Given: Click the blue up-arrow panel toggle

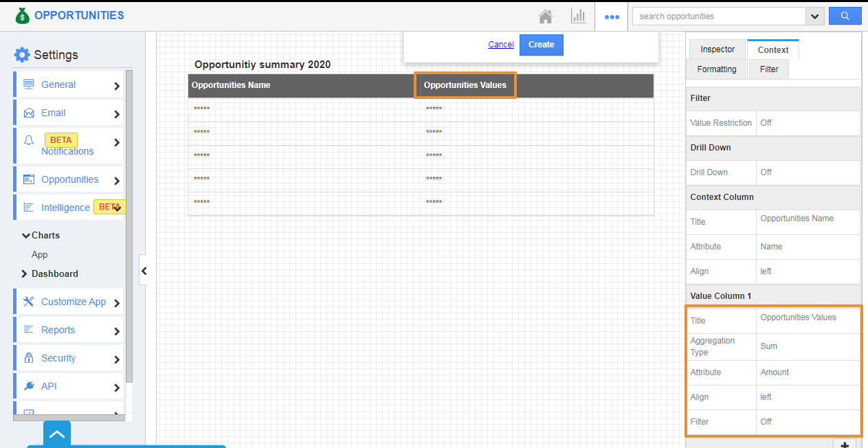Looking at the screenshot, I should pyautogui.click(x=57, y=434).
